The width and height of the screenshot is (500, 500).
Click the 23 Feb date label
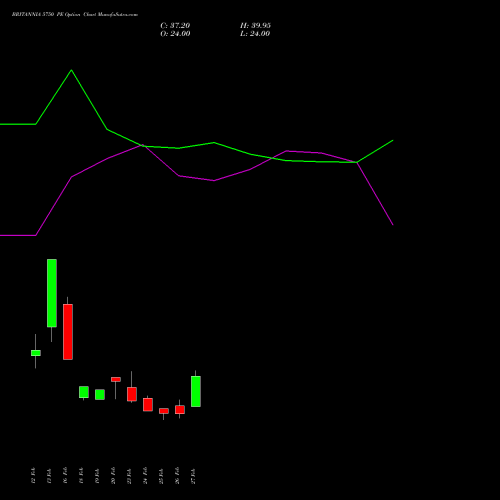pos(129,476)
